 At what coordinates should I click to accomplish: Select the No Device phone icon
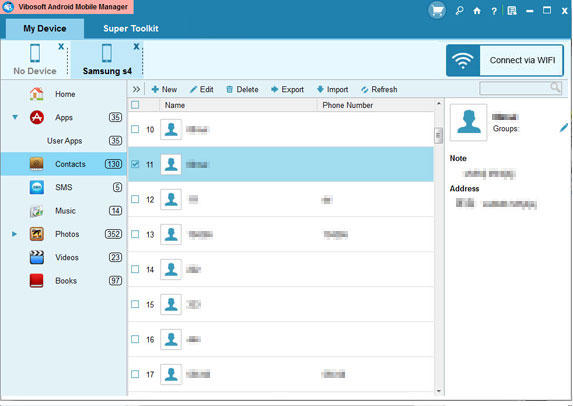click(35, 53)
